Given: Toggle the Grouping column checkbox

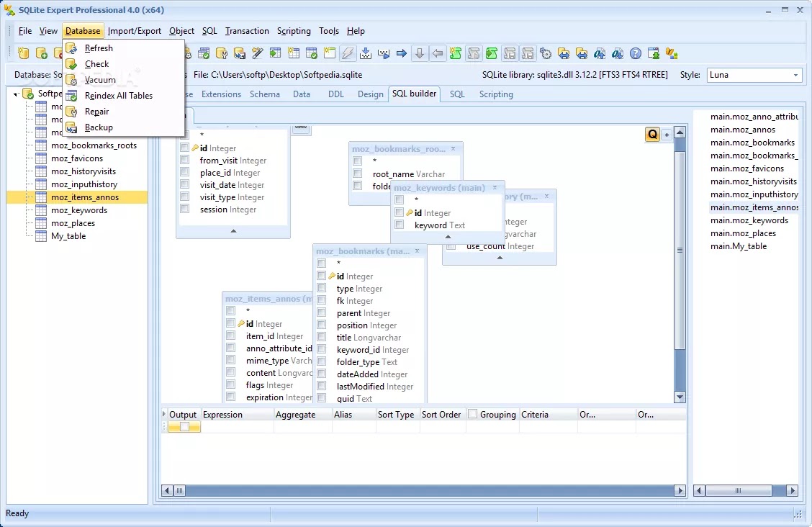Looking at the screenshot, I should coord(472,414).
